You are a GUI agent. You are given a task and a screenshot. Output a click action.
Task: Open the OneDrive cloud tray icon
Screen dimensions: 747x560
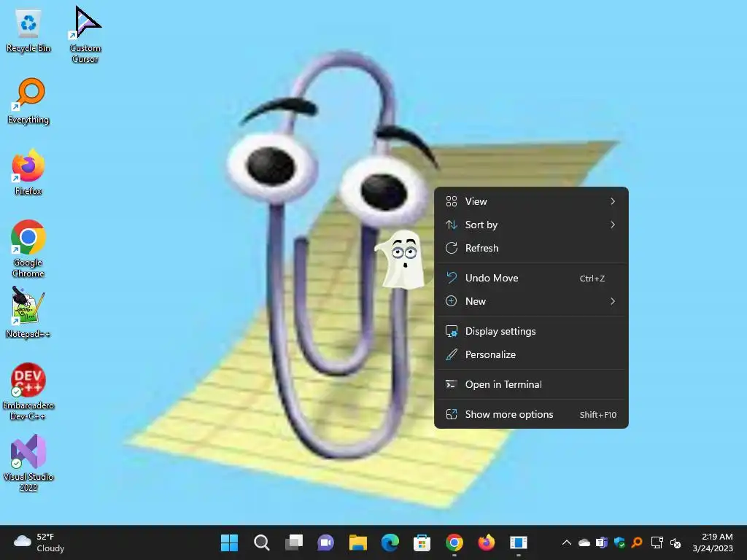(584, 542)
